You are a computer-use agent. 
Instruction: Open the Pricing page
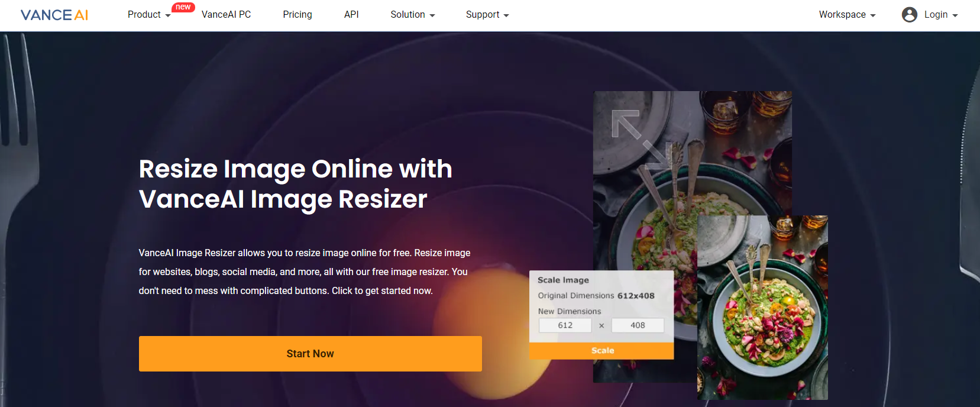coord(297,15)
